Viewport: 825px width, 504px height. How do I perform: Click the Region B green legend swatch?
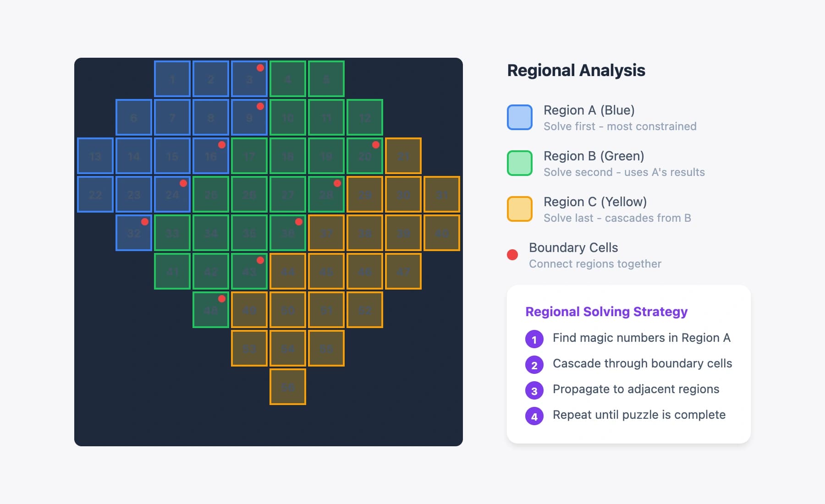coord(520,163)
